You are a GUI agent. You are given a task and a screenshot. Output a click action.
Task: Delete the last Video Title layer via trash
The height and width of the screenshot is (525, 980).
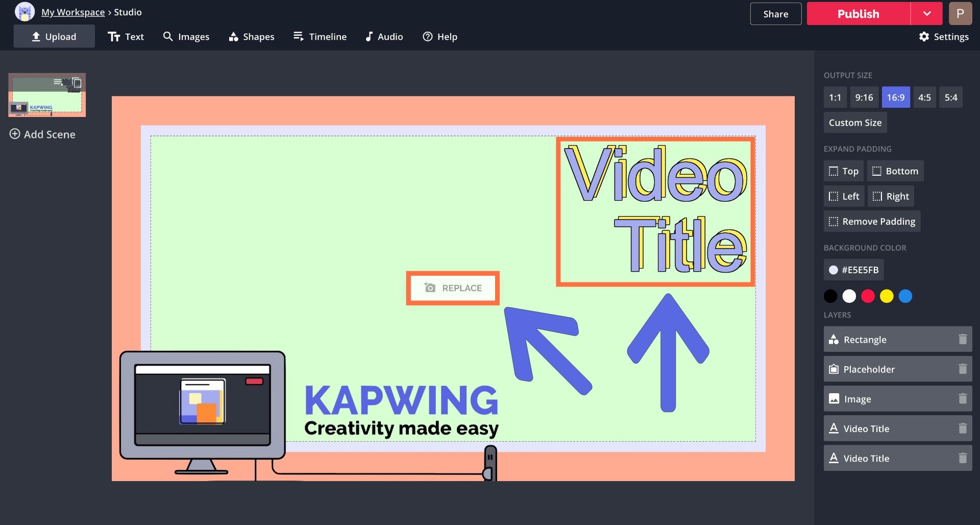[x=963, y=458]
